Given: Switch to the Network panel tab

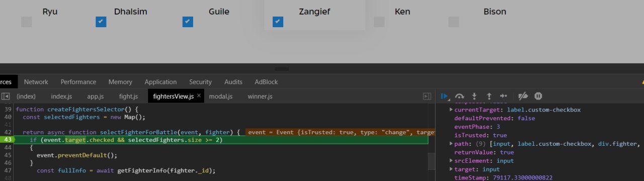Looking at the screenshot, I should [x=36, y=82].
